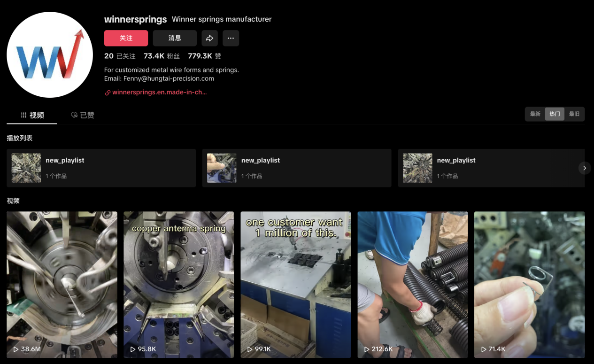Click the winnersprings profile avatar logo
The width and height of the screenshot is (594, 364).
(x=49, y=55)
